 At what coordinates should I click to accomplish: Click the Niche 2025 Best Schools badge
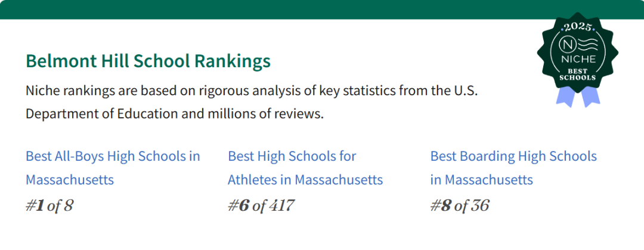point(577,60)
